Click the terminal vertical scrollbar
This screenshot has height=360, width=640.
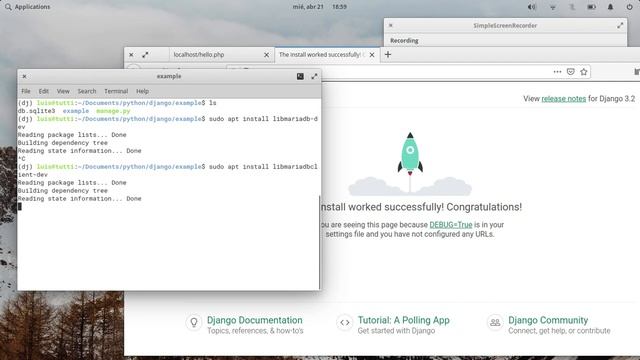(x=319, y=242)
